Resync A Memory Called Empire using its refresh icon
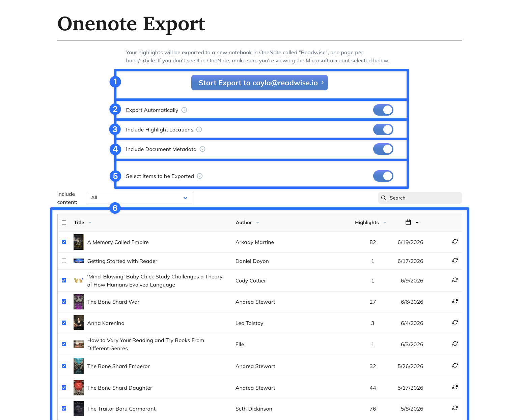This screenshot has width=526, height=420. pos(455,241)
